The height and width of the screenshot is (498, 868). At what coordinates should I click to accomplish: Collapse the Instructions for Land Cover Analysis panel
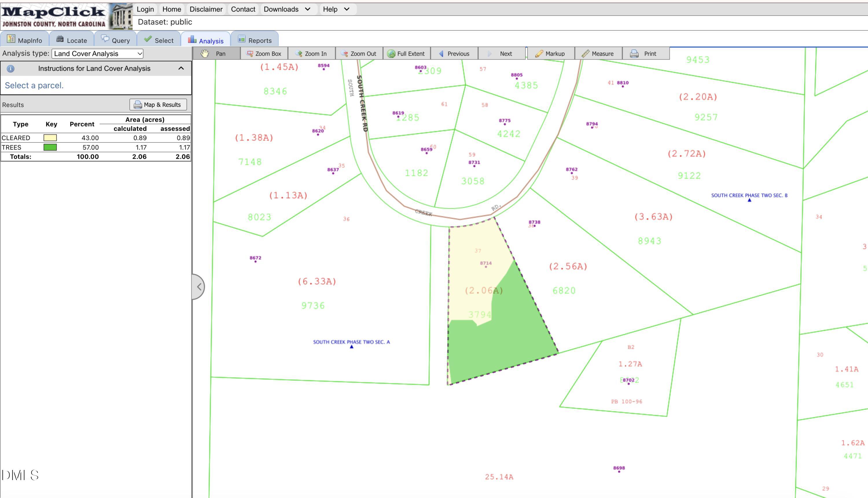click(181, 68)
